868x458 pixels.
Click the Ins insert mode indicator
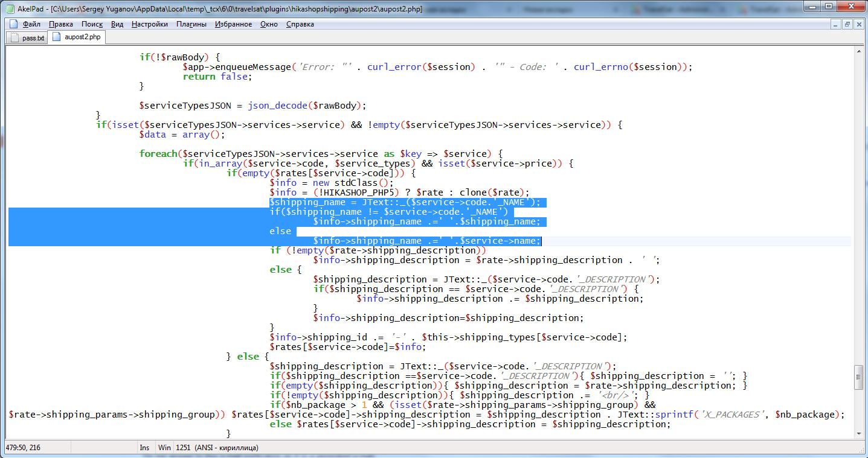pos(144,448)
